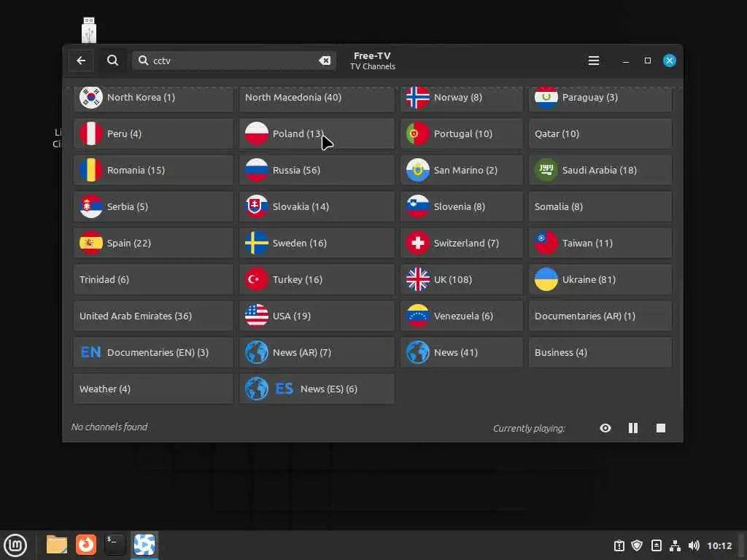Viewport: 747px width, 560px height.
Task: Click the security shield tray icon
Action: pos(637,545)
